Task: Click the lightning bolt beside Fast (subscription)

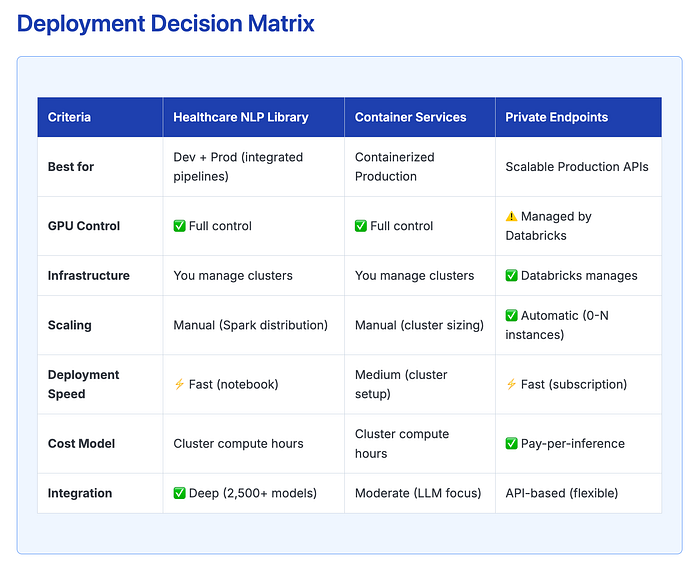Action: [511, 384]
